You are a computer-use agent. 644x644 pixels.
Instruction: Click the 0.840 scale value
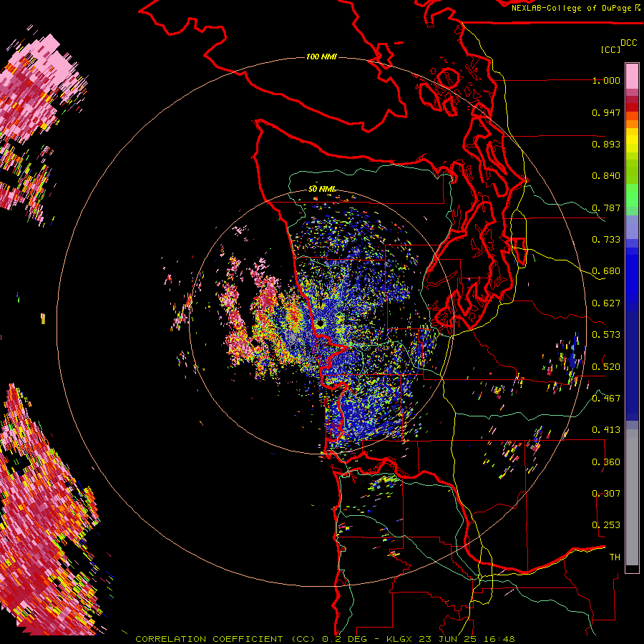[x=606, y=176]
